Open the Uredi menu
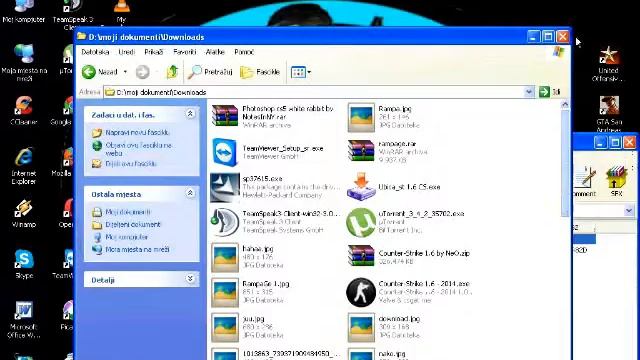This screenshot has height=360, width=640. 127,52
